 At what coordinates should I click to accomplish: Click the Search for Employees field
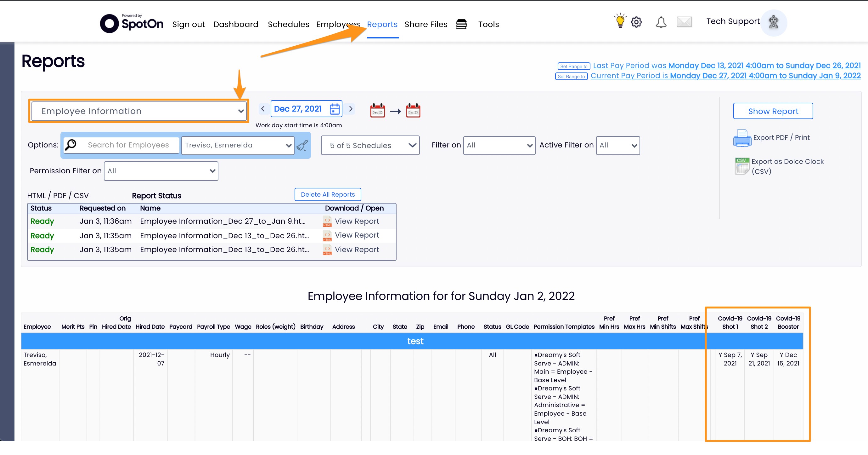[128, 145]
